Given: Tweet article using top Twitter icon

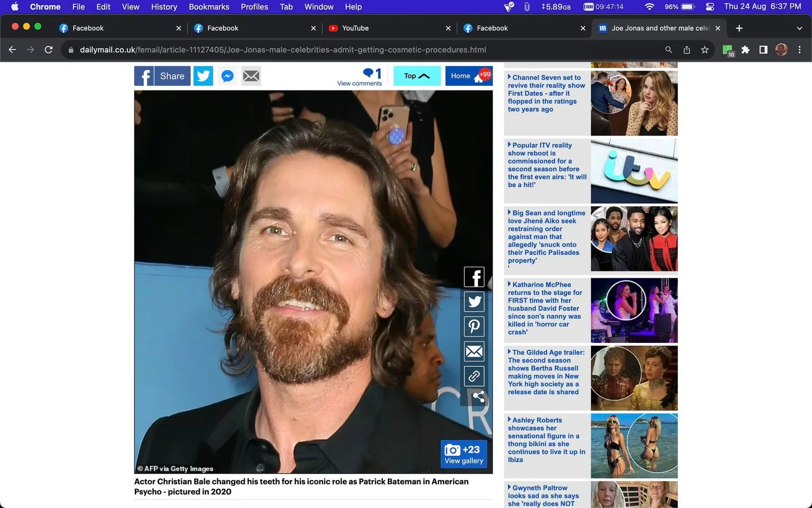Looking at the screenshot, I should coord(203,76).
